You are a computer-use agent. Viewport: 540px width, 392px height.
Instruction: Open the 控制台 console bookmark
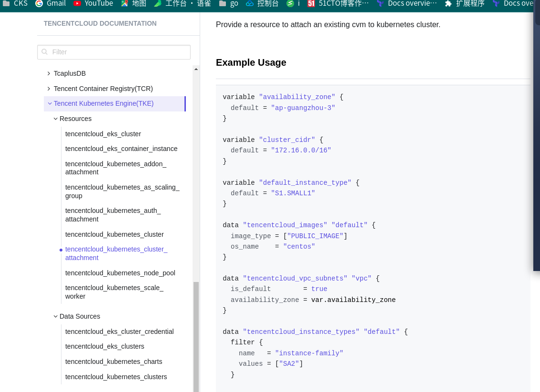click(263, 3)
